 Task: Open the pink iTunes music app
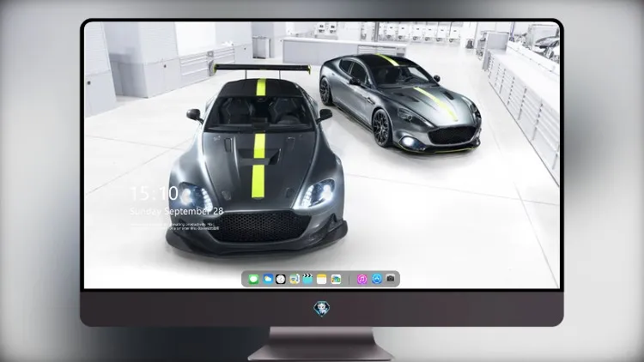361,279
